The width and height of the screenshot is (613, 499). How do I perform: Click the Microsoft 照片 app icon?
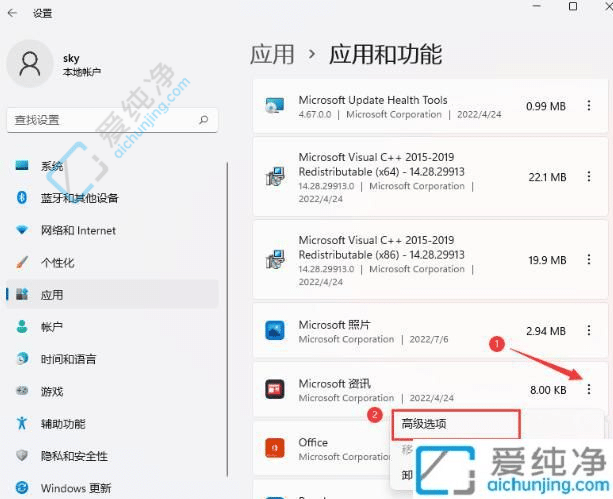click(275, 330)
